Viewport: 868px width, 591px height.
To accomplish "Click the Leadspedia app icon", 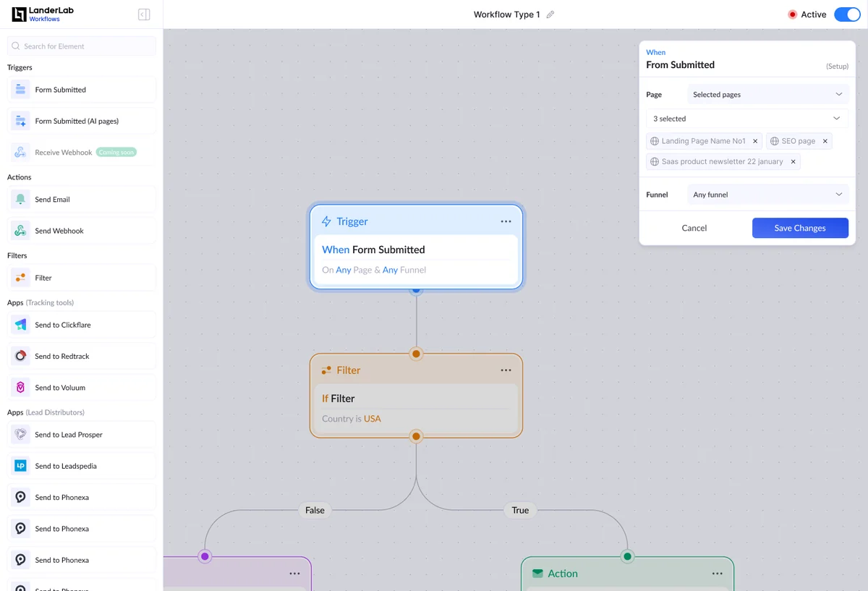I will [20, 466].
